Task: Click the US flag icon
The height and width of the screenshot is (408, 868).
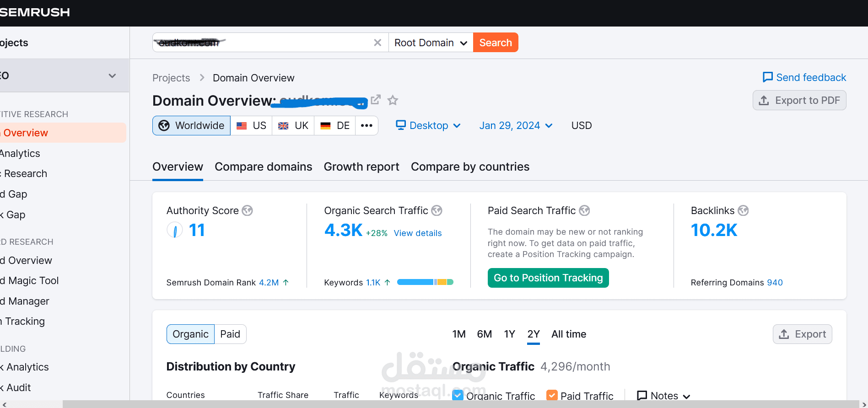Action: pos(242,126)
